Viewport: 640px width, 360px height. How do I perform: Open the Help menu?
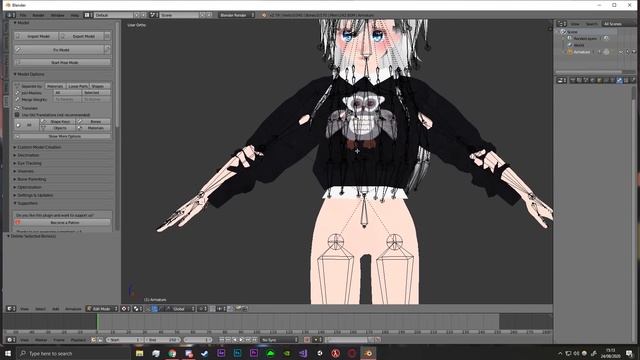click(75, 15)
